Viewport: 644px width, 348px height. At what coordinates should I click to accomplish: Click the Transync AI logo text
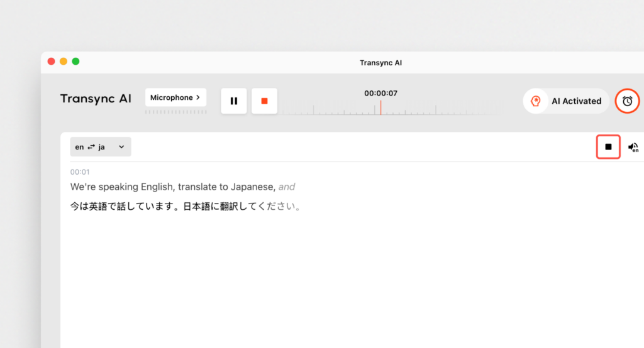tap(96, 99)
